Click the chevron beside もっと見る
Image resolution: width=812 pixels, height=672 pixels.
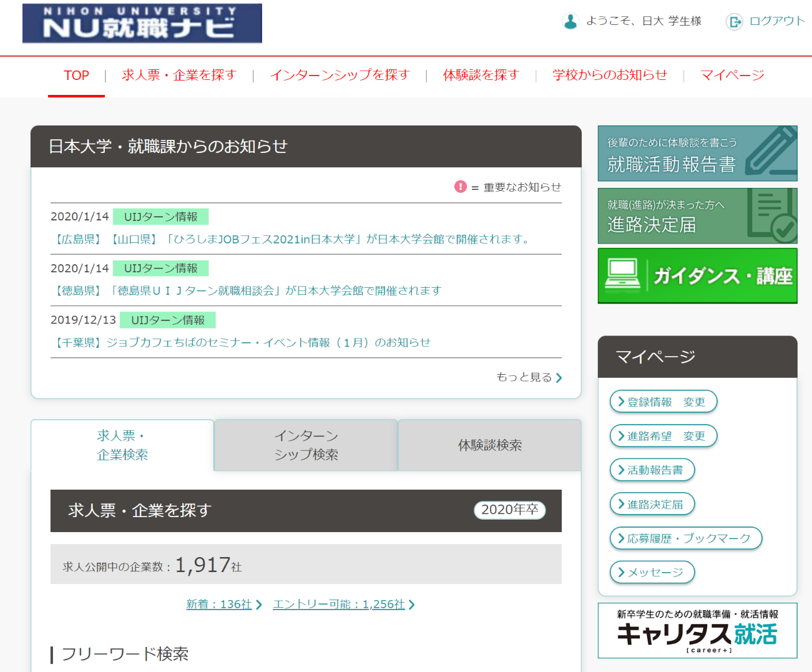coord(559,378)
